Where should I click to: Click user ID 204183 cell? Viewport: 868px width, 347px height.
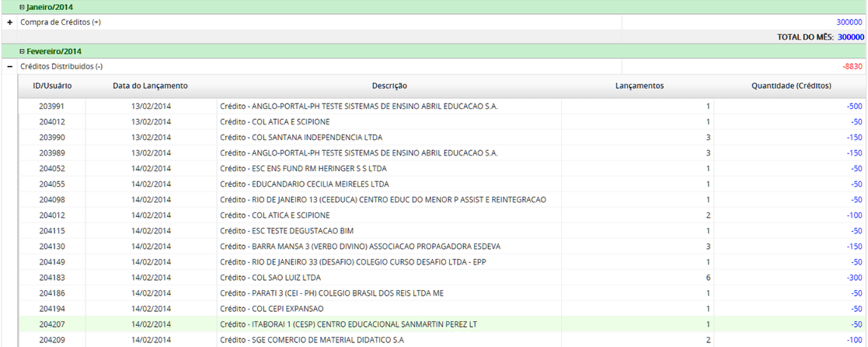point(52,278)
